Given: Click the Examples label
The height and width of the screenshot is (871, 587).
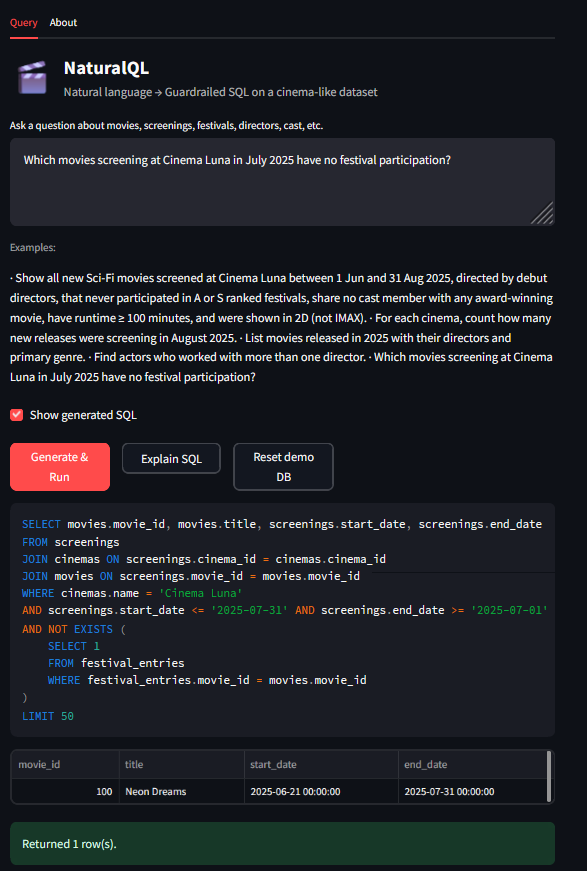Looking at the screenshot, I should click(x=33, y=247).
